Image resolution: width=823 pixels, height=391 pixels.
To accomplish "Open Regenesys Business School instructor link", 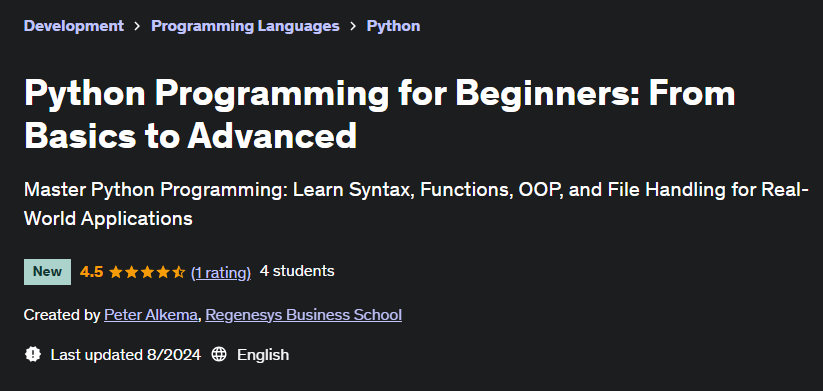I will [x=303, y=315].
